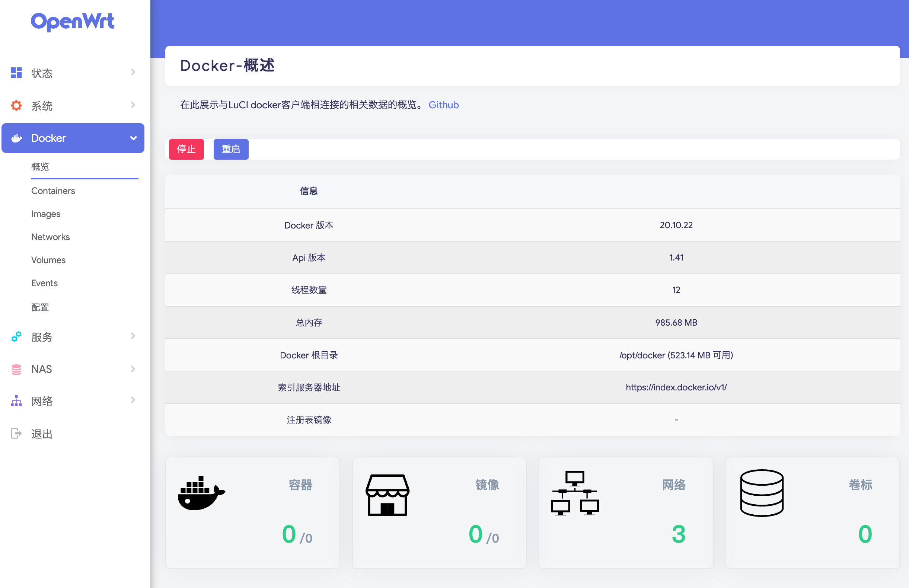Expand the 网络 sidebar chevron
Screen dimensions: 909x588
[x=133, y=400]
